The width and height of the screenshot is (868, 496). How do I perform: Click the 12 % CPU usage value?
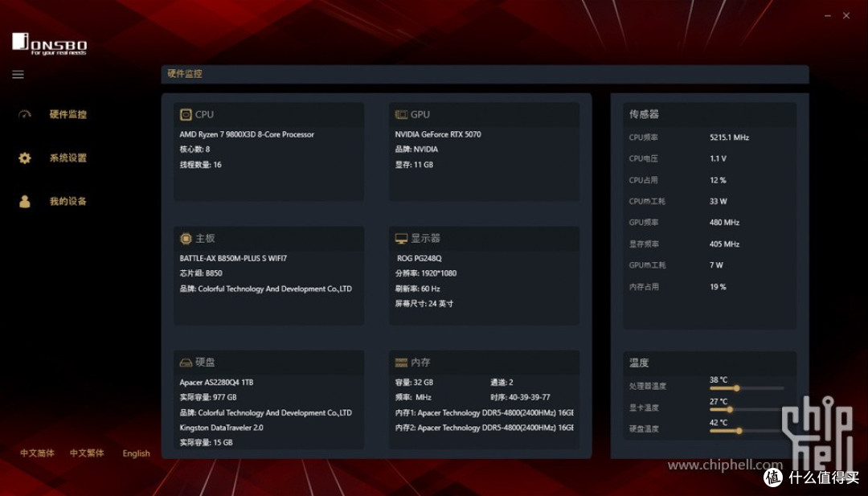click(x=718, y=180)
